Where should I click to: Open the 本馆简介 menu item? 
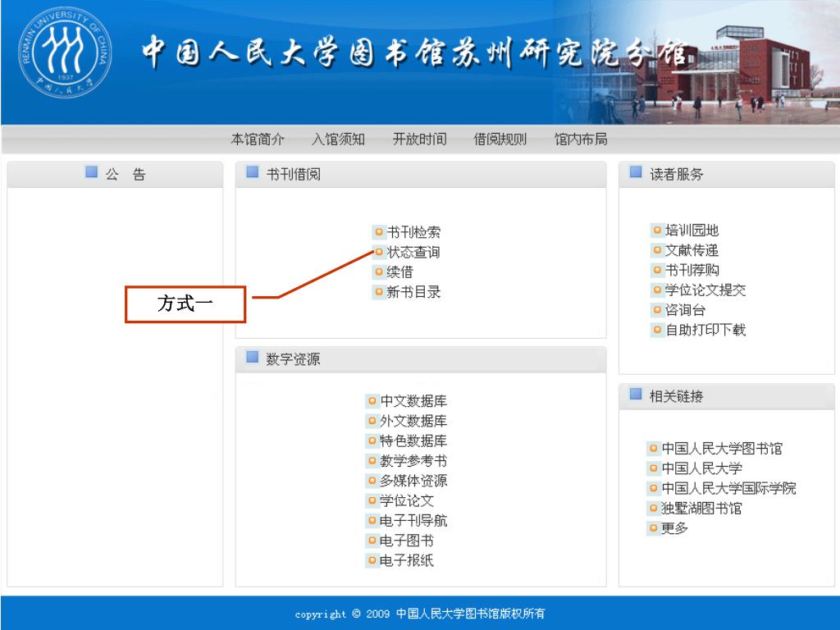(258, 139)
